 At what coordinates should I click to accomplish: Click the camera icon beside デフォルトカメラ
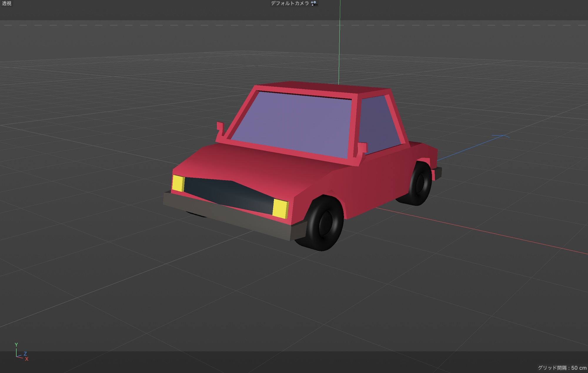pyautogui.click(x=314, y=4)
